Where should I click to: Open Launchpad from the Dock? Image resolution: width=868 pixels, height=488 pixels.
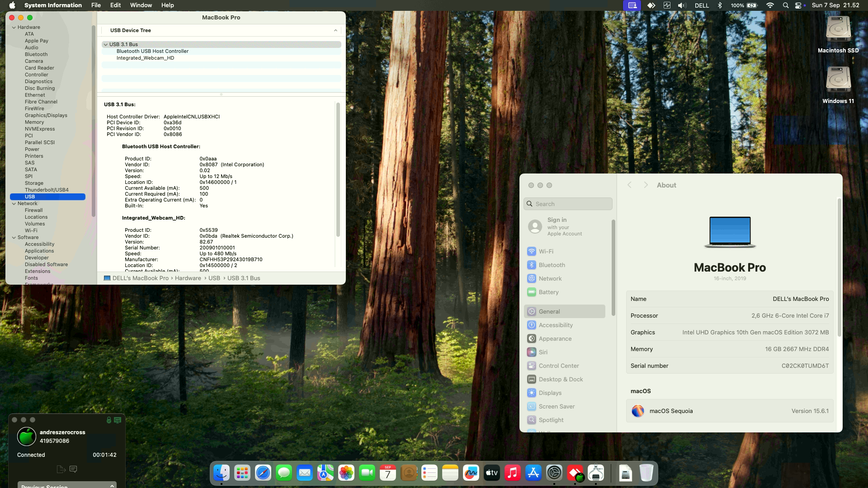pos(242,473)
